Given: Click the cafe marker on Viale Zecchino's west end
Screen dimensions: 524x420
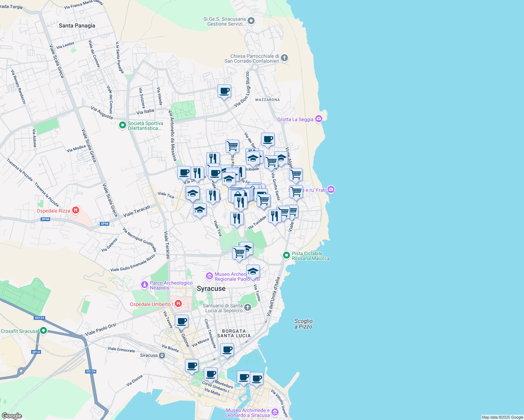Looking at the screenshot, I should (184, 173).
